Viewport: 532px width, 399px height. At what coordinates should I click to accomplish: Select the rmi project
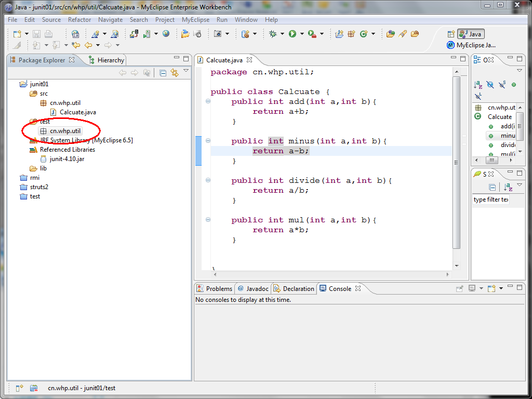tap(30, 178)
